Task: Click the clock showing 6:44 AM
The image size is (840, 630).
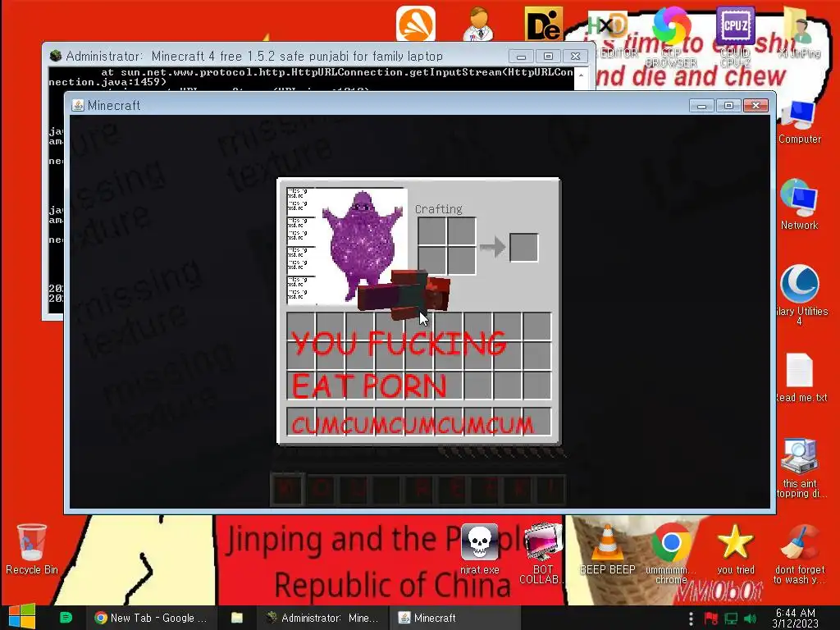Action: 796,618
